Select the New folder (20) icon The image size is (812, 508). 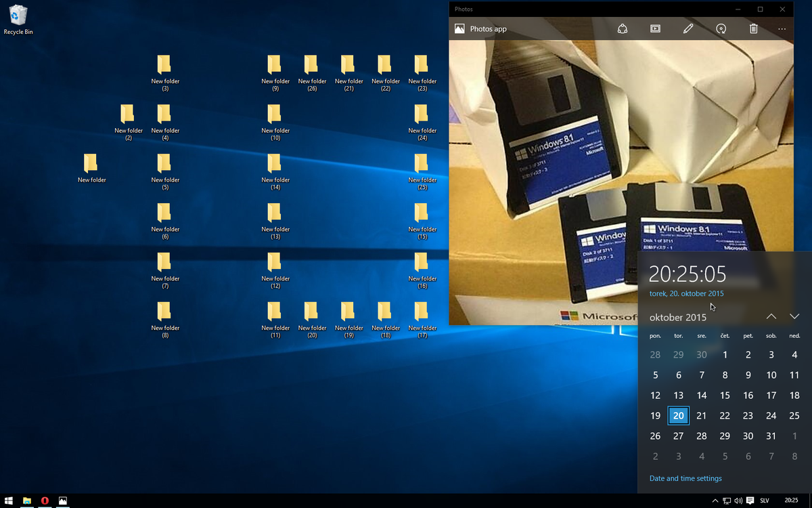coord(311,320)
